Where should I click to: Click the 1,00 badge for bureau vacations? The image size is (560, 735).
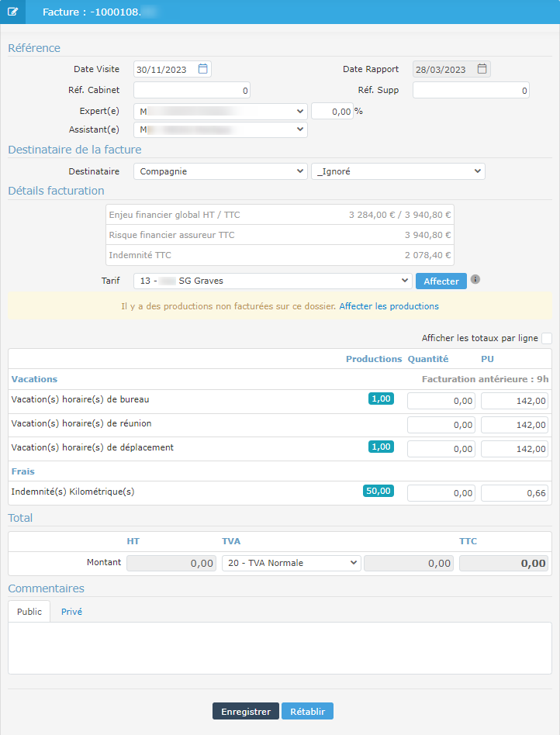pos(381,399)
